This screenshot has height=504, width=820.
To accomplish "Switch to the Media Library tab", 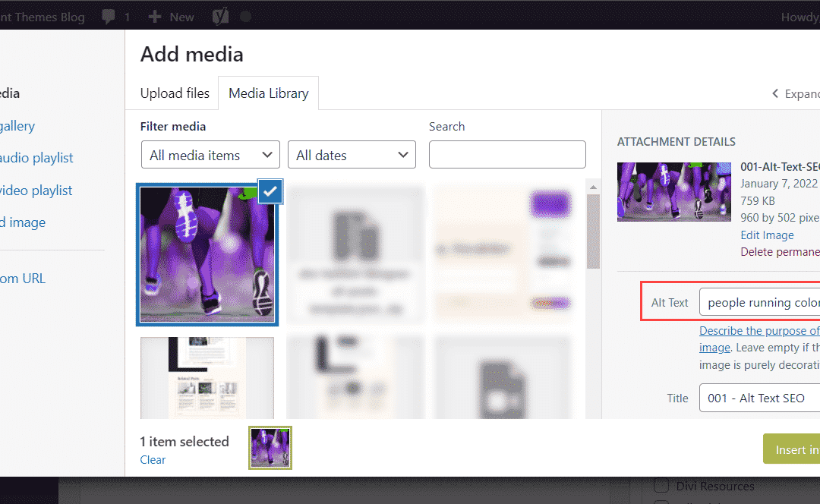I will click(268, 93).
